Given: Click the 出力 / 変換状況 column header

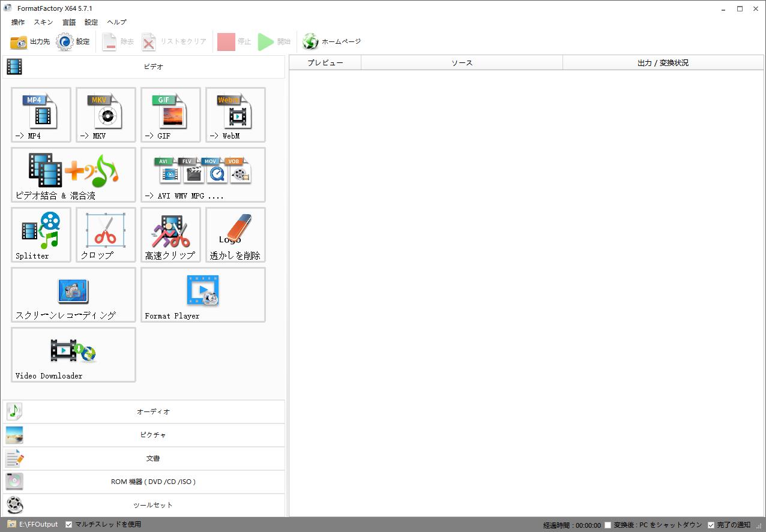Looking at the screenshot, I should click(663, 62).
